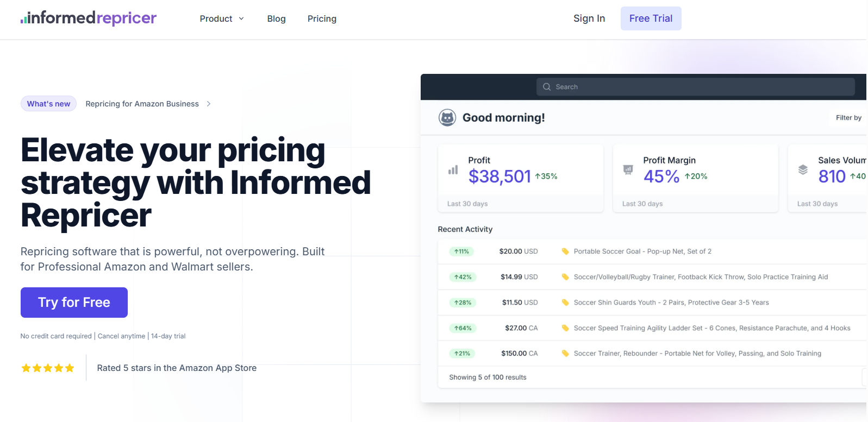Screen dimensions: 868x422
Task: Click the search magnifier icon
Action: pos(547,87)
